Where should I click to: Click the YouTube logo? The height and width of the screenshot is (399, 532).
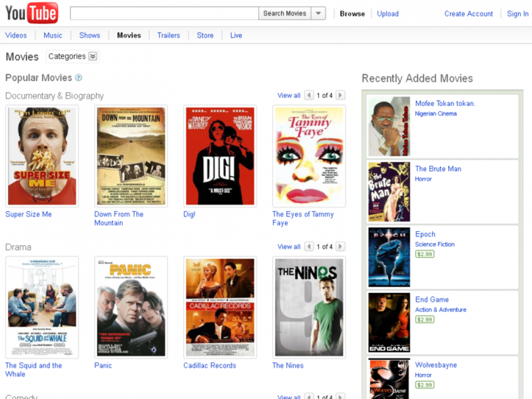point(32,13)
